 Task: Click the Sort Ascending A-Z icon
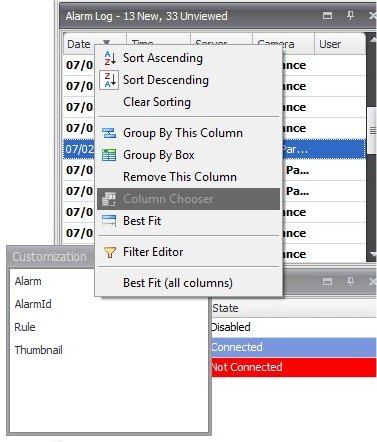109,58
